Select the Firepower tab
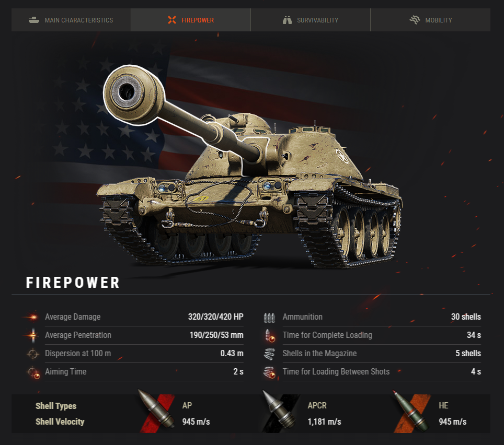The height and width of the screenshot is (445, 504). (191, 20)
